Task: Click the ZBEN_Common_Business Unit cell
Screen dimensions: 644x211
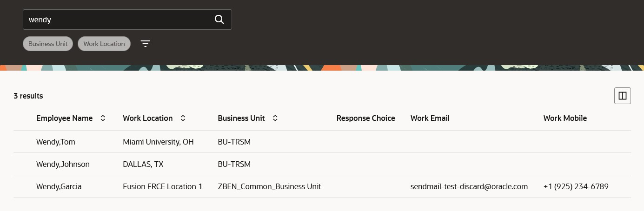Action: click(x=269, y=186)
